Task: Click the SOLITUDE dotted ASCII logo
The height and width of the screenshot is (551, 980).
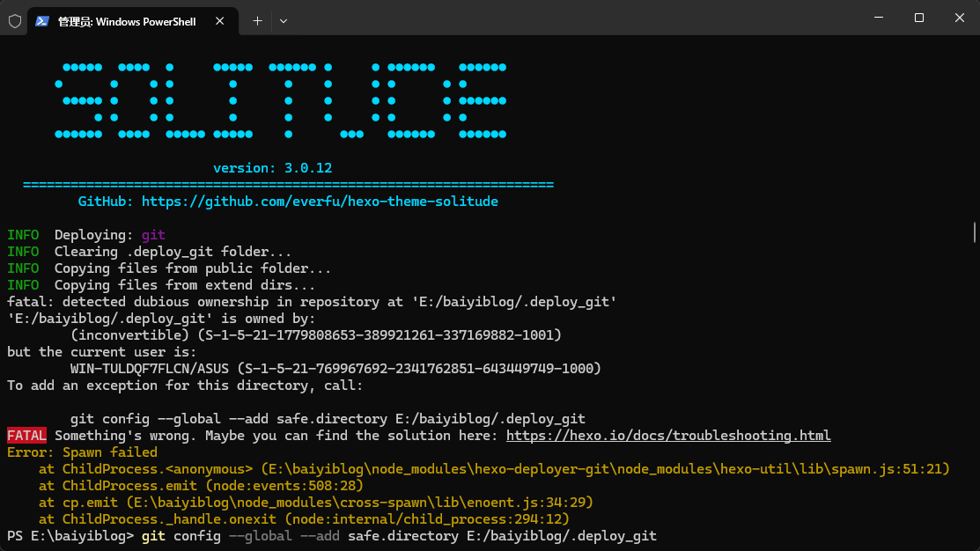Action: coord(279,101)
